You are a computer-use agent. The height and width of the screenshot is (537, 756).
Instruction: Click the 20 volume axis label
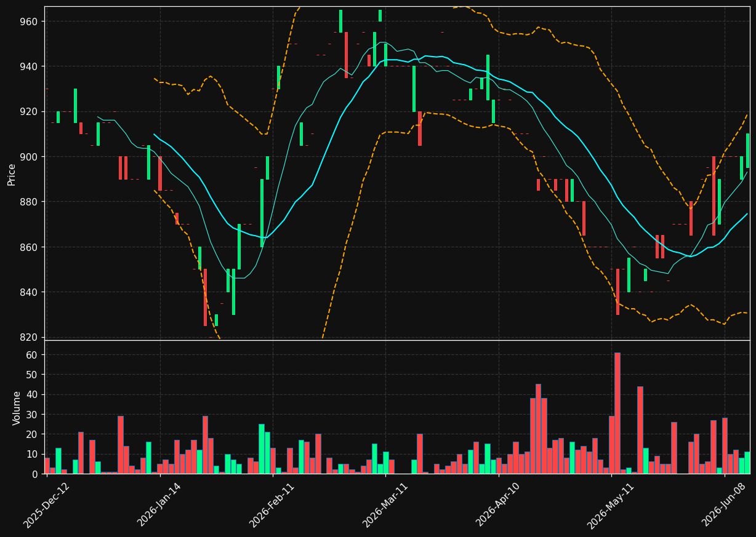coord(33,434)
